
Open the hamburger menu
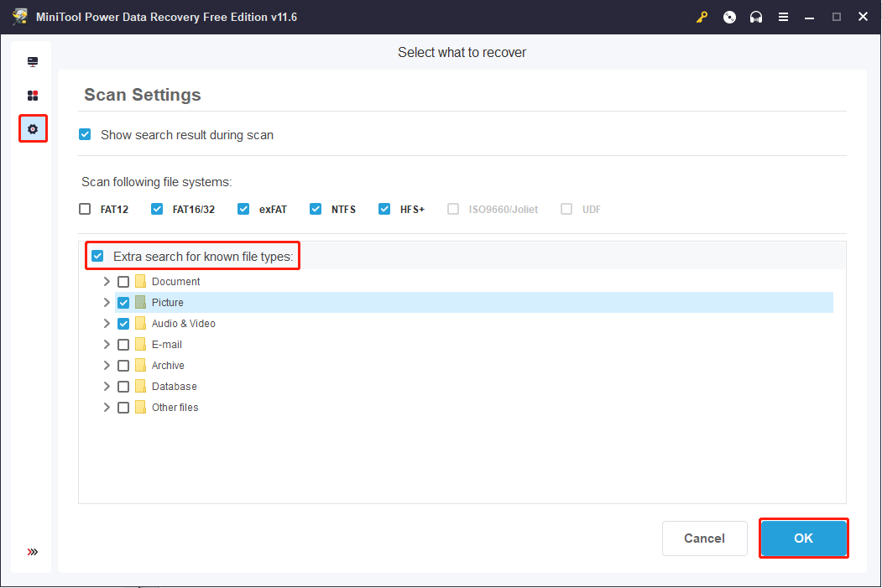coord(783,17)
